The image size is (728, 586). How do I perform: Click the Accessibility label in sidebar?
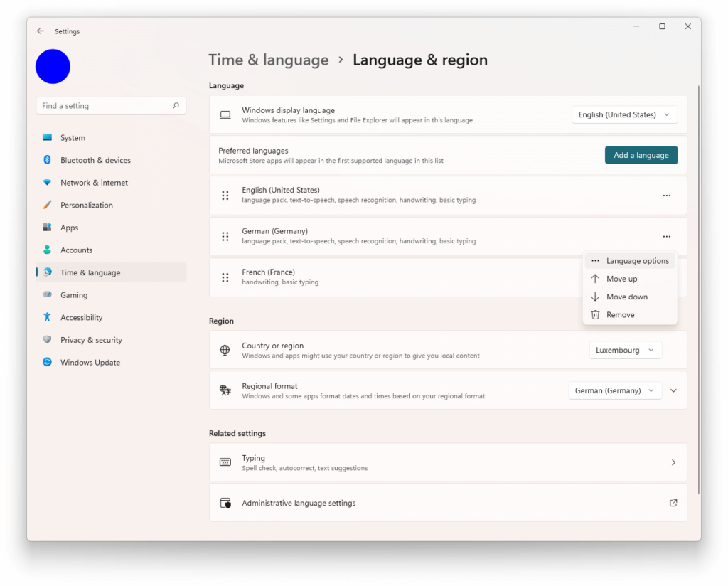pos(81,317)
